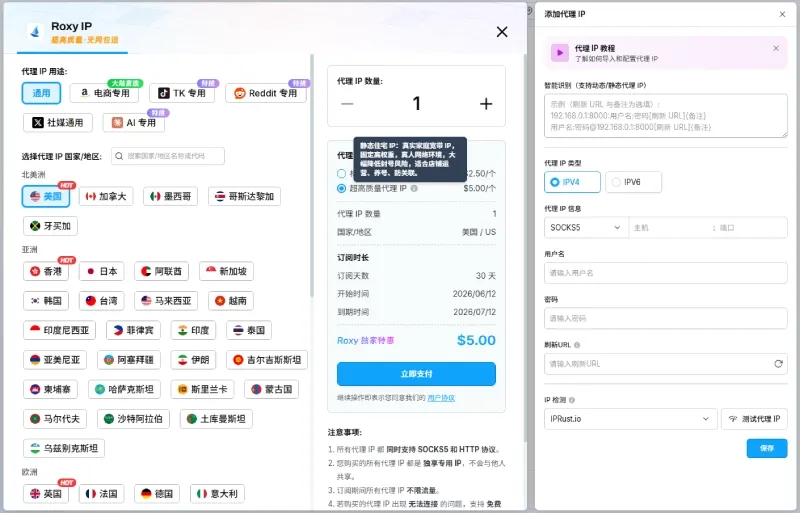Select 阿联酋 country chip
This screenshot has height=513, width=800.
(x=162, y=271)
